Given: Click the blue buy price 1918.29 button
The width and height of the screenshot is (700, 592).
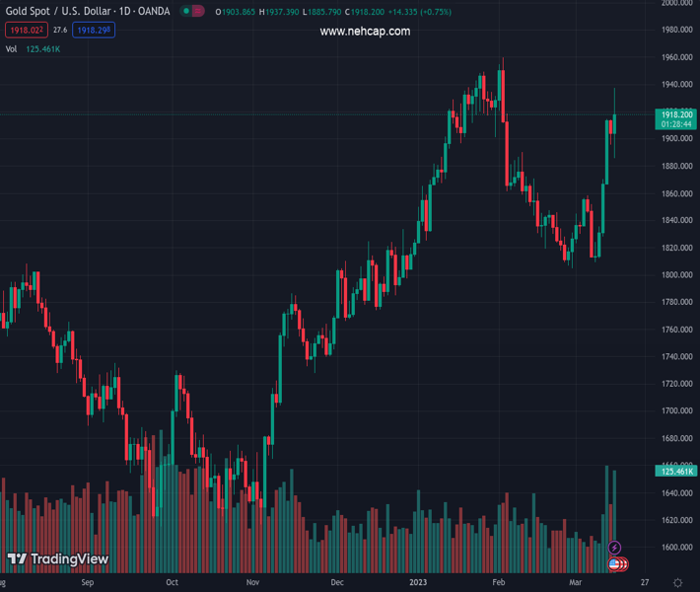Looking at the screenshot, I should tap(94, 31).
